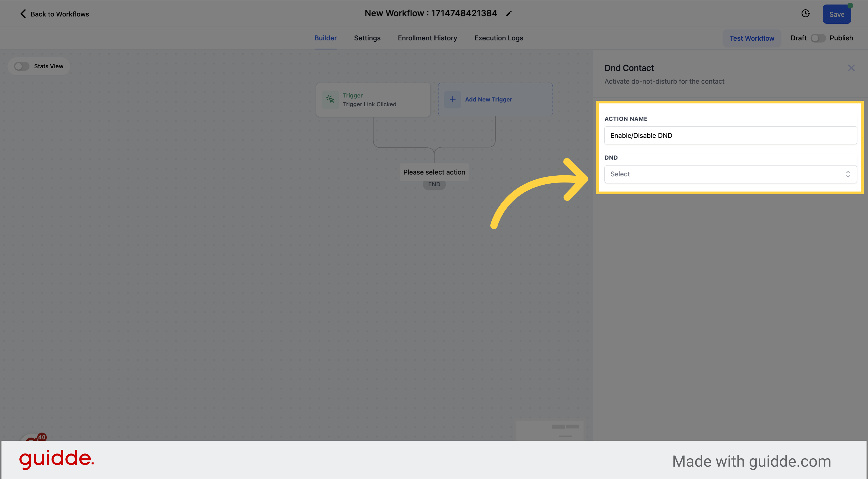Toggle the Stats View switch
The image size is (868, 479).
pyautogui.click(x=22, y=66)
